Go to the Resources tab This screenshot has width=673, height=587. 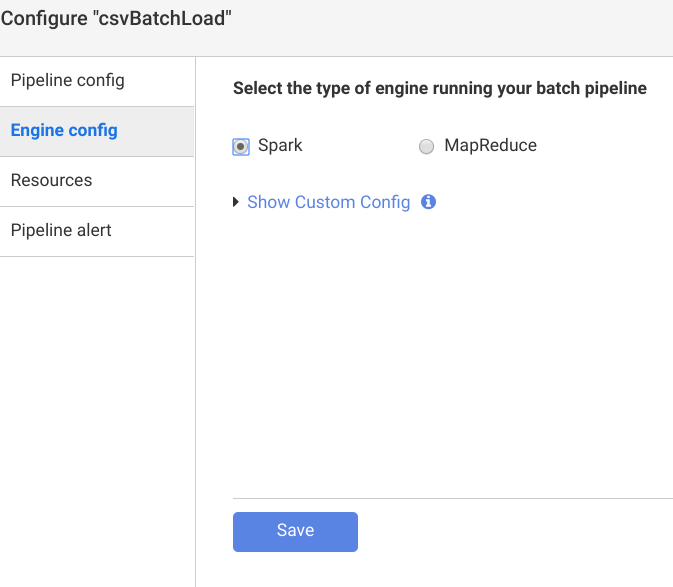tap(51, 180)
